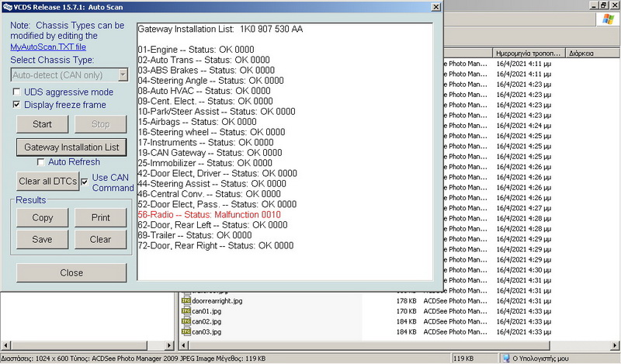Click the right arrow of the folder pane scrollbar
621x364 pixels.
(169, 345)
